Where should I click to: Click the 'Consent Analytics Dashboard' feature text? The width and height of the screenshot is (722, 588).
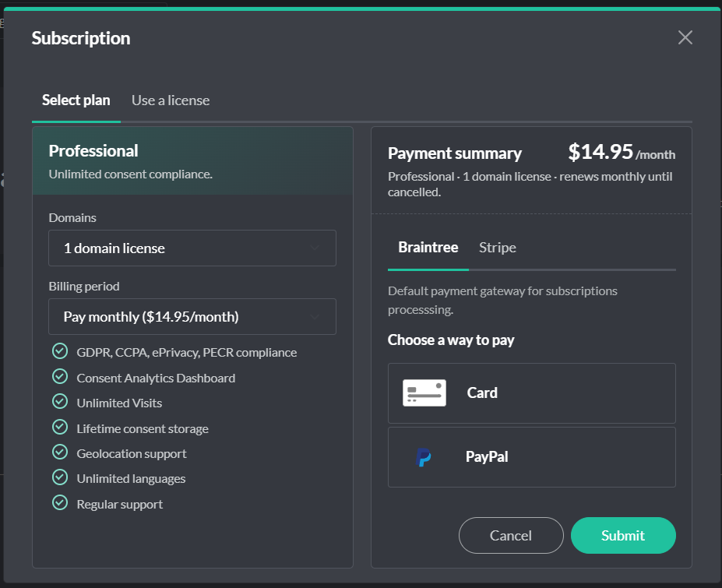click(x=156, y=379)
